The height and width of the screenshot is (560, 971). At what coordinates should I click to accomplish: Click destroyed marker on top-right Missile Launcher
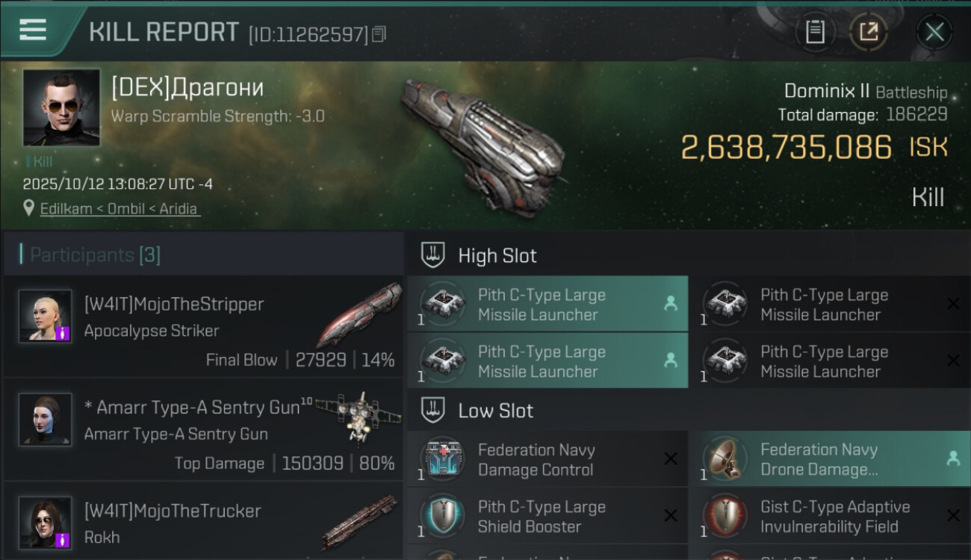pos(953,304)
